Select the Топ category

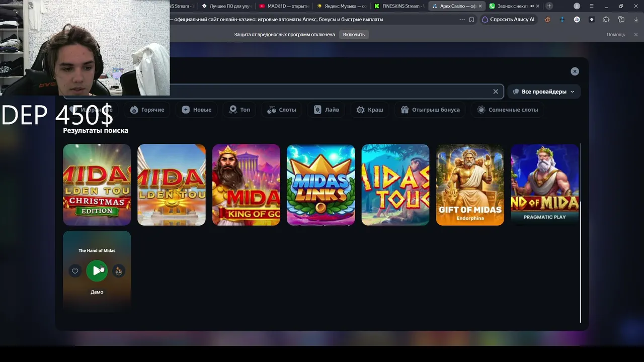pos(239,110)
